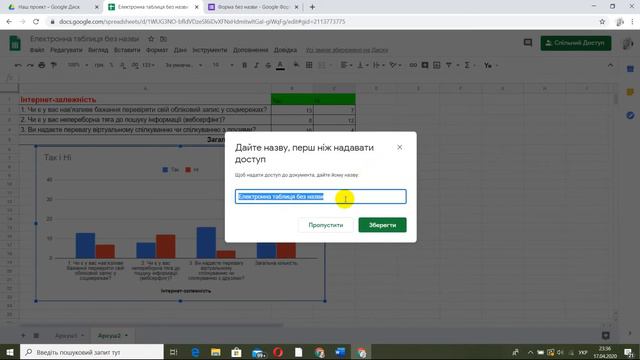Open the Формат menu
640x360 pixels.
point(157,50)
